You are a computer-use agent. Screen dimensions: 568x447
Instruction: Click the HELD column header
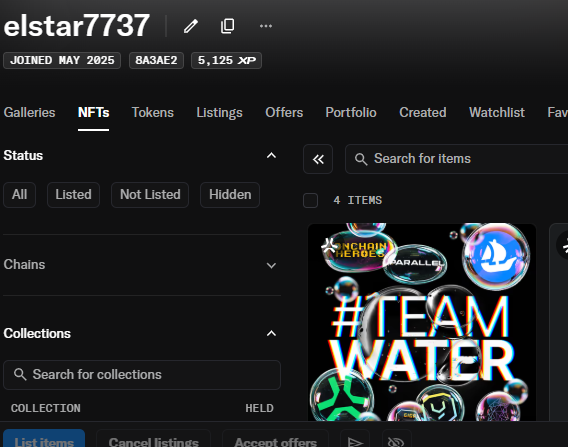259,408
